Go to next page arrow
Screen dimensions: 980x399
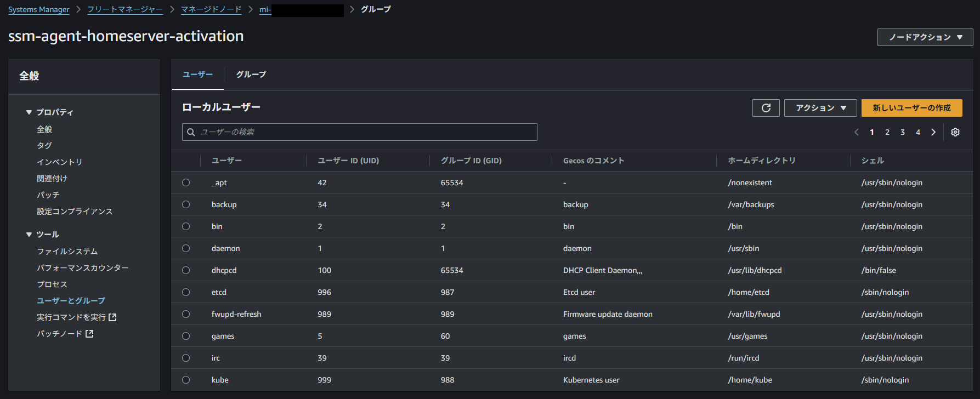pyautogui.click(x=933, y=132)
